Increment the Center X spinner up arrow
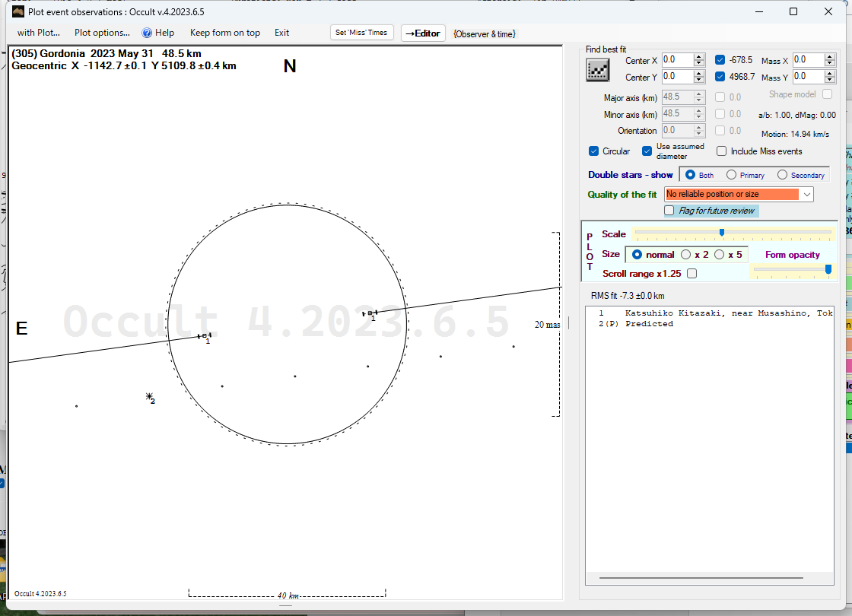This screenshot has width=852, height=616. (698, 57)
